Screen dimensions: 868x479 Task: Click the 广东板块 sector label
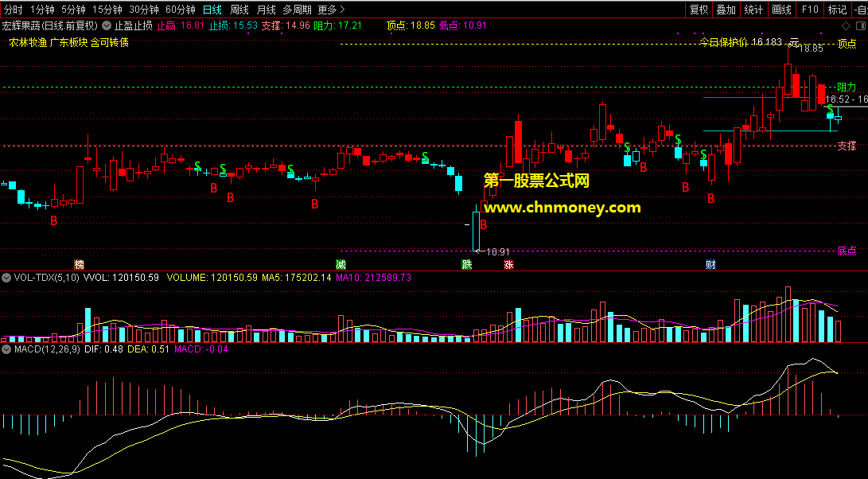68,42
